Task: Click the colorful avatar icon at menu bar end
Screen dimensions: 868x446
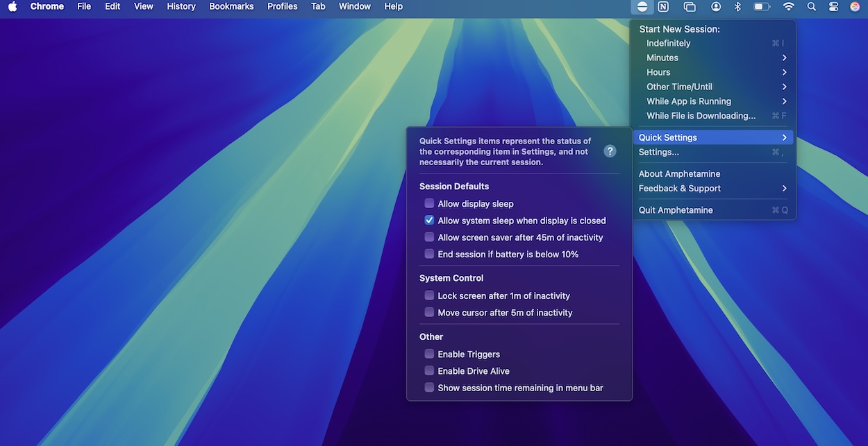Action: [856, 6]
